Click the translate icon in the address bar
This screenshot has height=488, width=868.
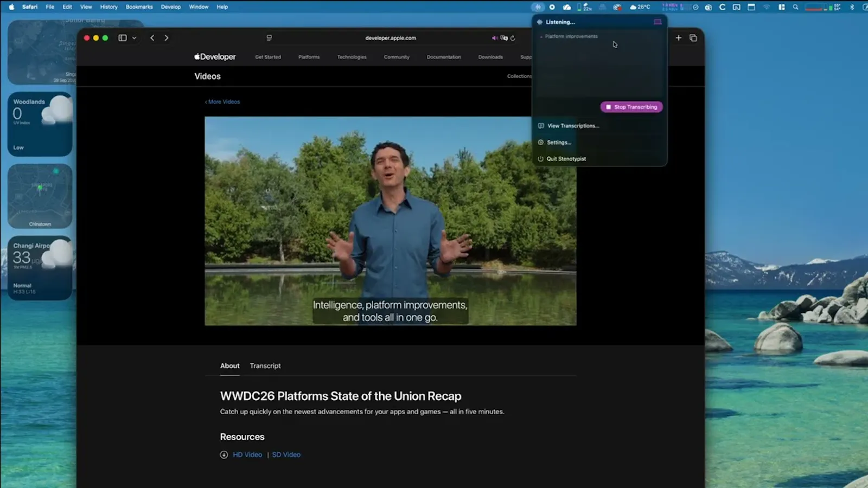(504, 38)
